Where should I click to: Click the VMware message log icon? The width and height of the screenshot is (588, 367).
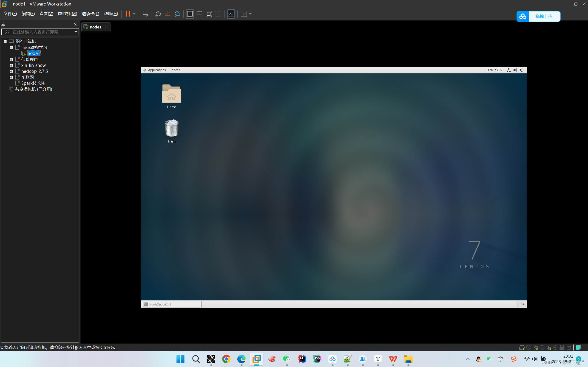(578, 347)
